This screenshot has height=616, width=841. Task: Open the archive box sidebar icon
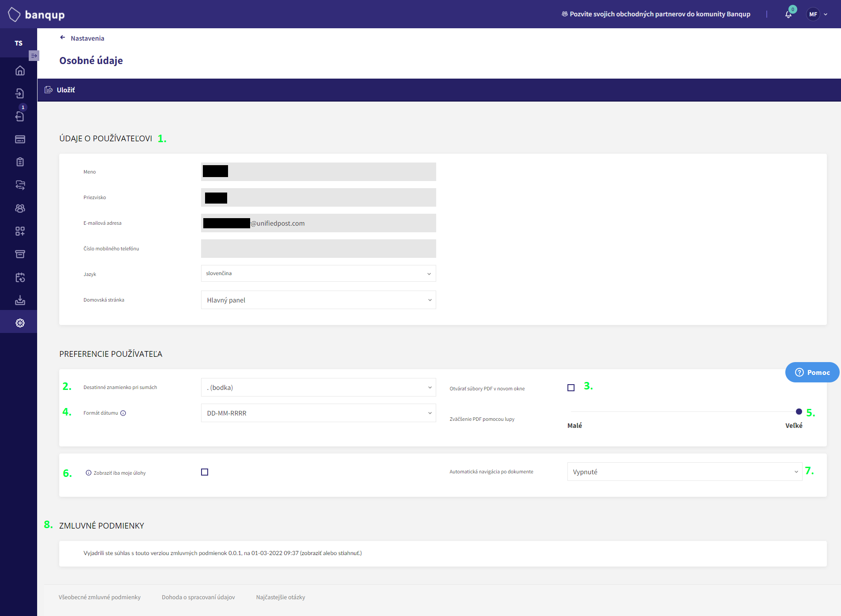pyautogui.click(x=20, y=254)
